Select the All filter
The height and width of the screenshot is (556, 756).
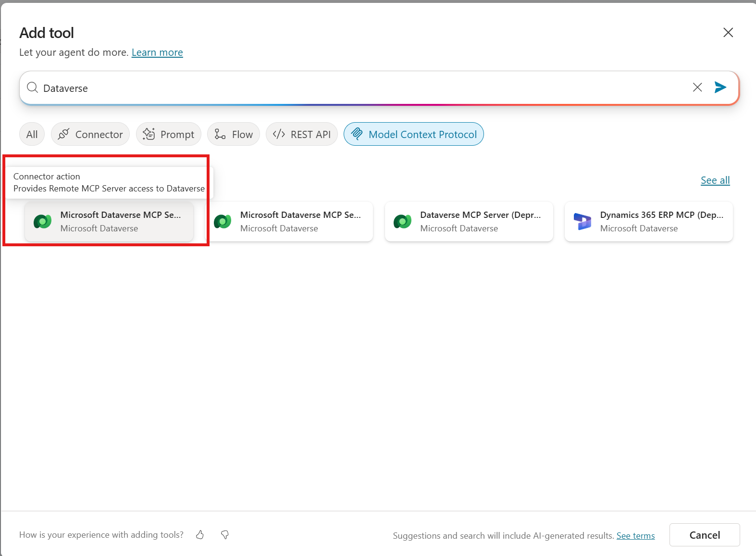coord(32,134)
